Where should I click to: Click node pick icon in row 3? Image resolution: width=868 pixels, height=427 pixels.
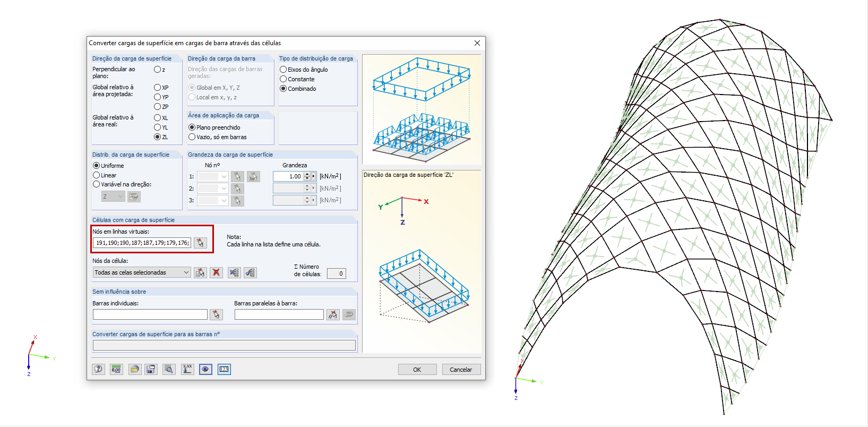237,200
